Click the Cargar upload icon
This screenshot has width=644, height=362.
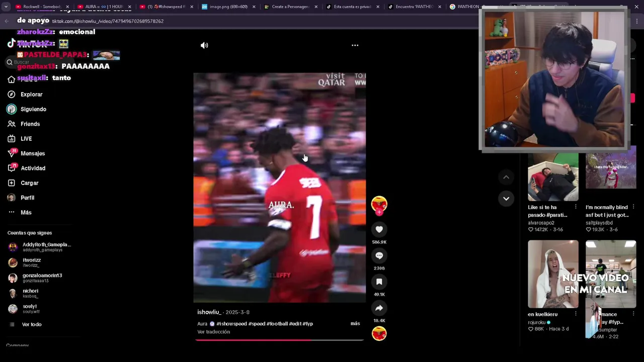[12, 183]
